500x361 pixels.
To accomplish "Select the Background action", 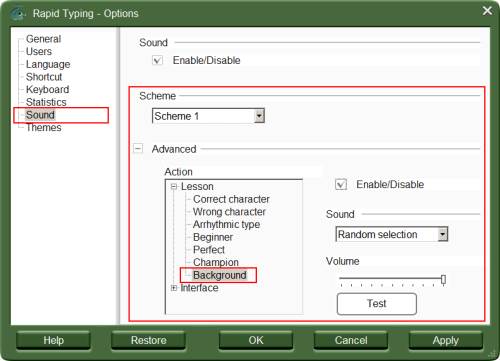I will 220,275.
